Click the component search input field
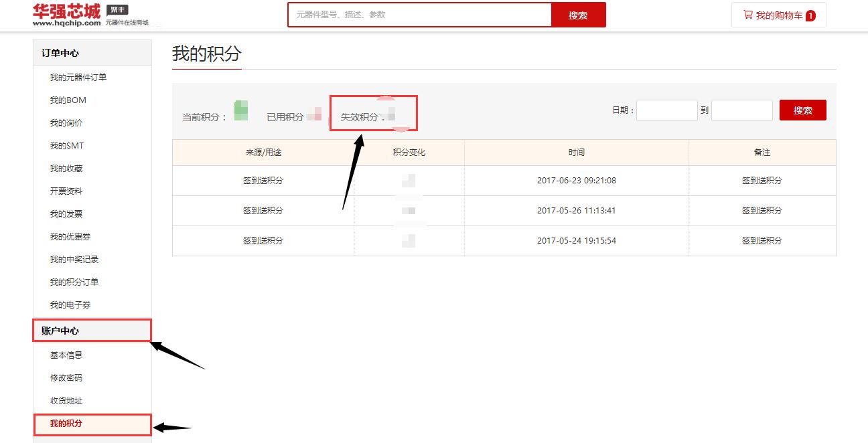This screenshot has width=868, height=443. pyautogui.click(x=419, y=15)
